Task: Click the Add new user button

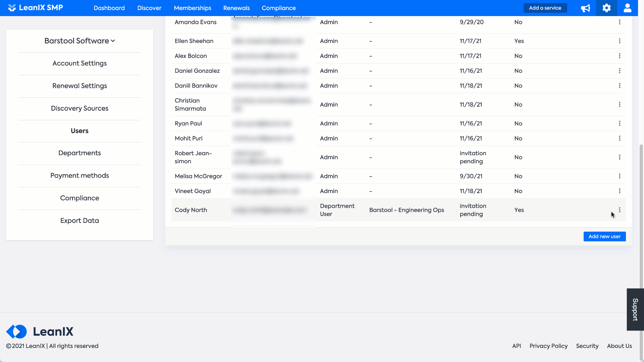Action: (x=604, y=236)
